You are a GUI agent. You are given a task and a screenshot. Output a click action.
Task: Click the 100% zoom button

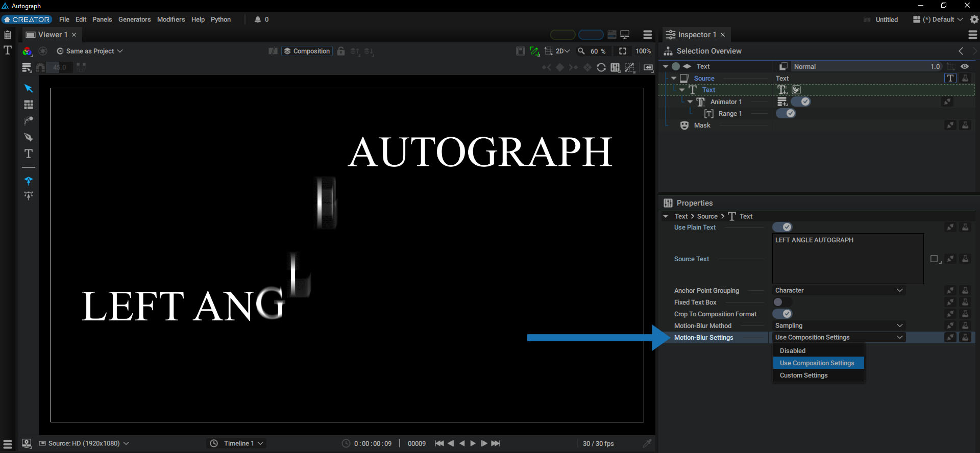(643, 51)
